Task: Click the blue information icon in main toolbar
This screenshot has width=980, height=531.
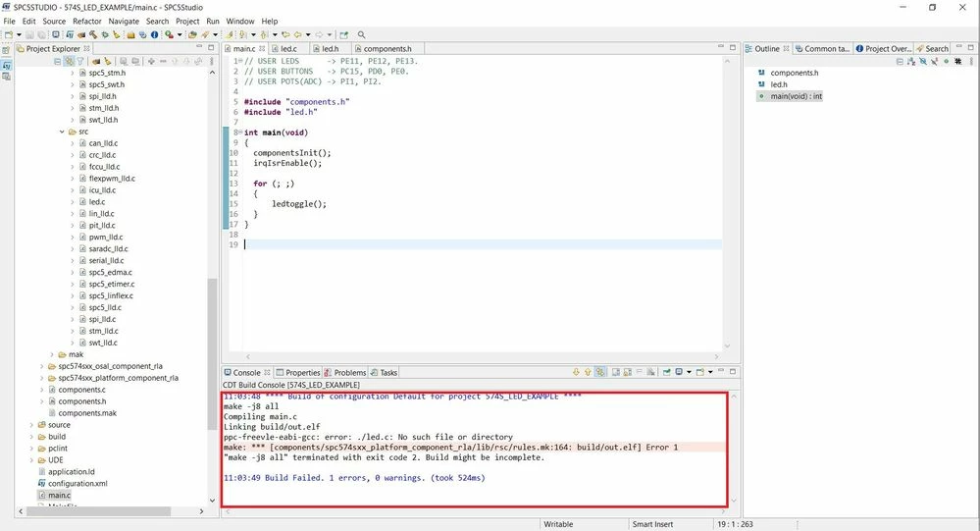Action: [x=154, y=34]
